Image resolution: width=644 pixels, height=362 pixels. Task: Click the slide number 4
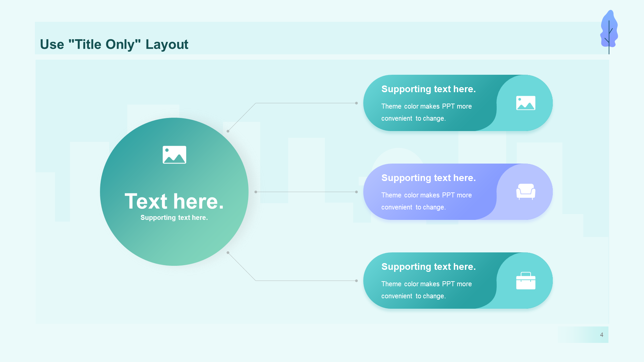pyautogui.click(x=601, y=335)
